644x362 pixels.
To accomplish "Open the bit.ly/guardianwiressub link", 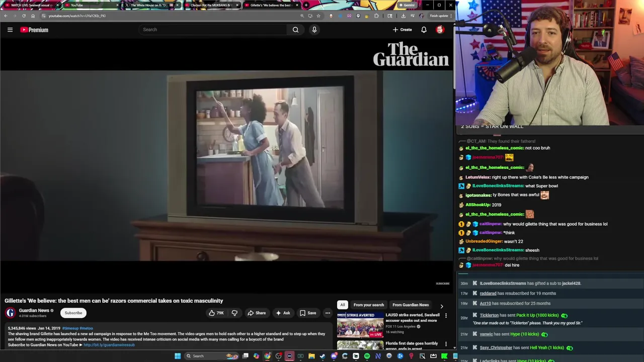I will (x=109, y=345).
